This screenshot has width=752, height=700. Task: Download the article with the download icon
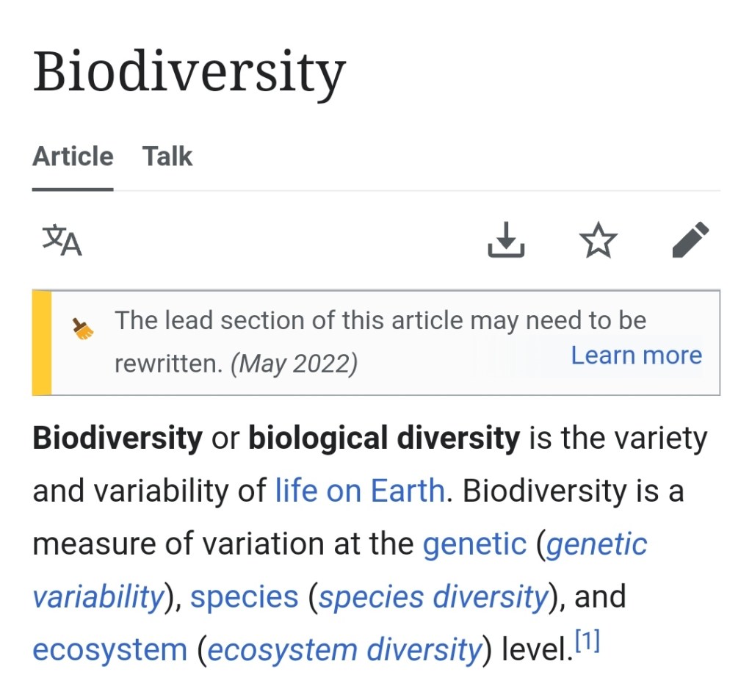506,241
